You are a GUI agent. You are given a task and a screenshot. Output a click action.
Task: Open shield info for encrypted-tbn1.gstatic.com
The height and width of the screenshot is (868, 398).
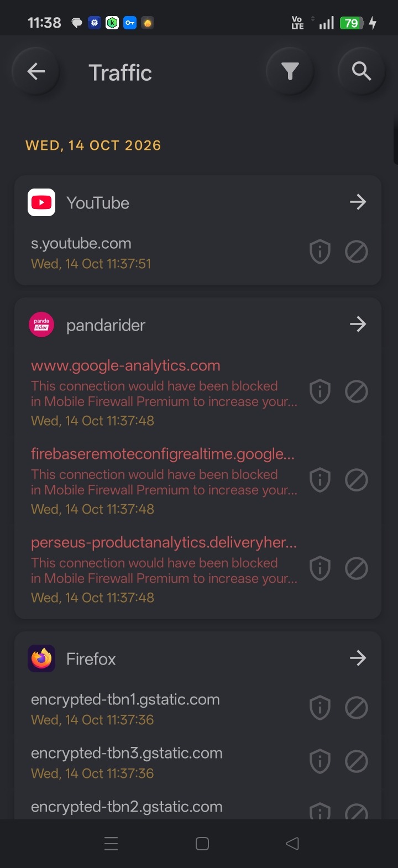(320, 708)
